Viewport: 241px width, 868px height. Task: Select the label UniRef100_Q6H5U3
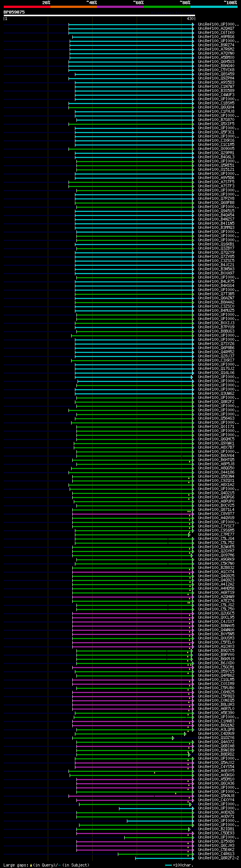click(x=216, y=62)
